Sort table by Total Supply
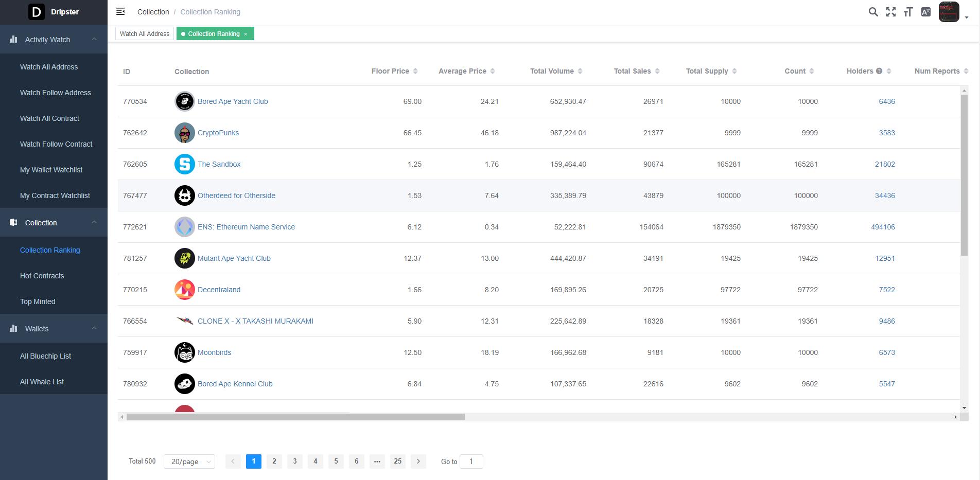The width and height of the screenshot is (980, 480). coord(734,71)
